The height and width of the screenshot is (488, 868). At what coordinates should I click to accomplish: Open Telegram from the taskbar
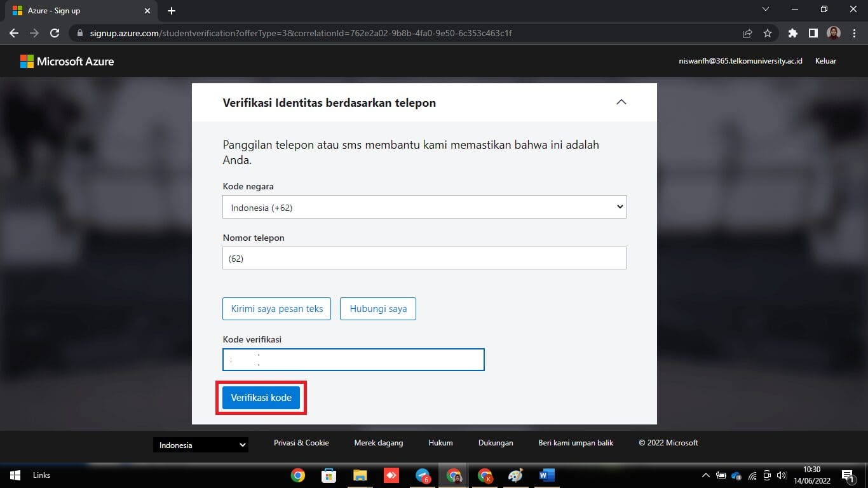pos(423,475)
